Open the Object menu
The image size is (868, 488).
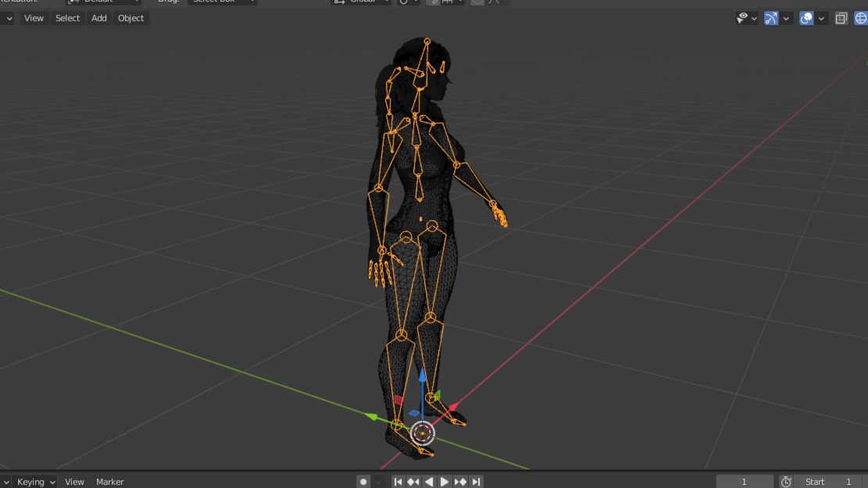pyautogui.click(x=130, y=18)
